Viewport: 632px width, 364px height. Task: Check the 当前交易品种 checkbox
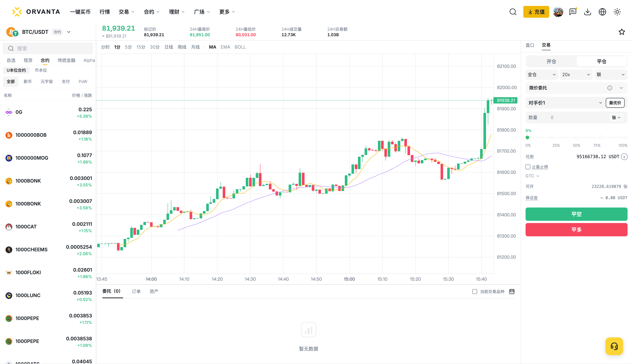(475, 292)
